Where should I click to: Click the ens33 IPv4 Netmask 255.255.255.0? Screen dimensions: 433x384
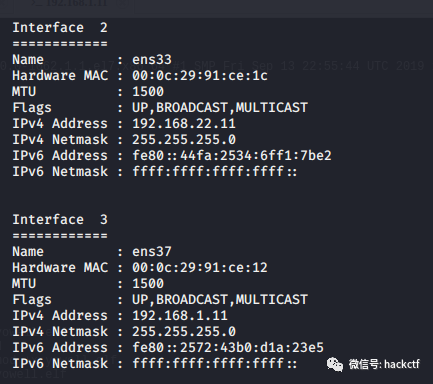184,140
